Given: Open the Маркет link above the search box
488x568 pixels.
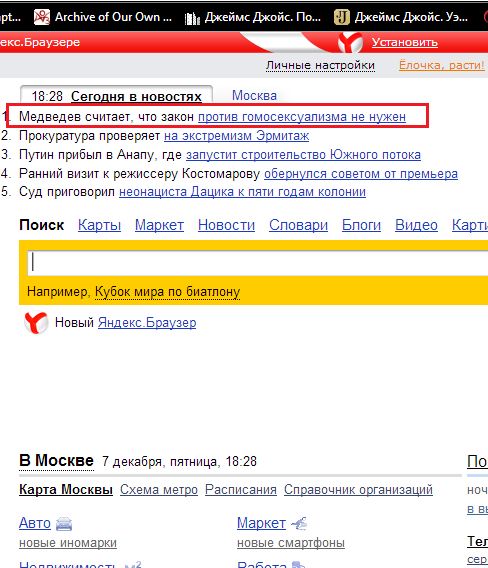Looking at the screenshot, I should pos(159,225).
